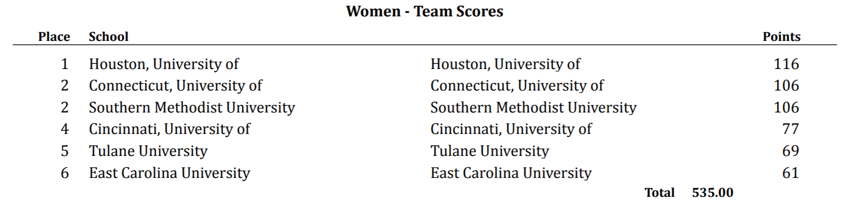
Task: Select second Southern Methodist University entry
Action: click(533, 107)
